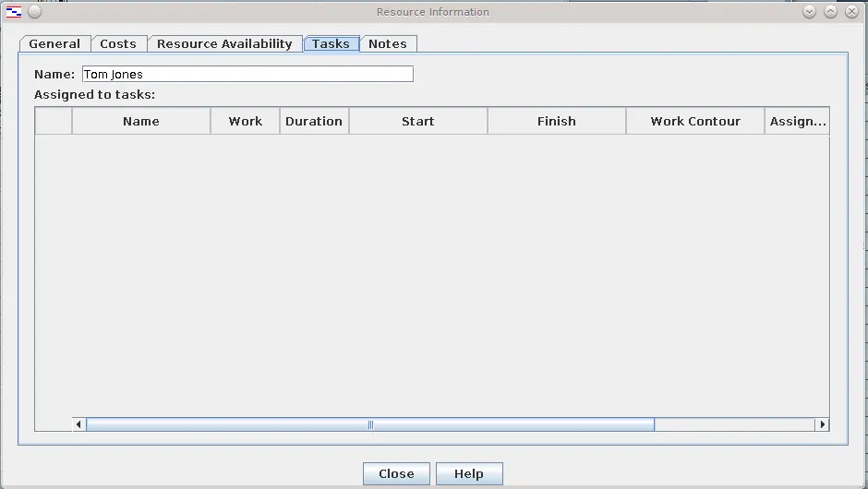Click the right scroll arrow of the table
This screenshot has width=868, height=489.
pos(822,424)
